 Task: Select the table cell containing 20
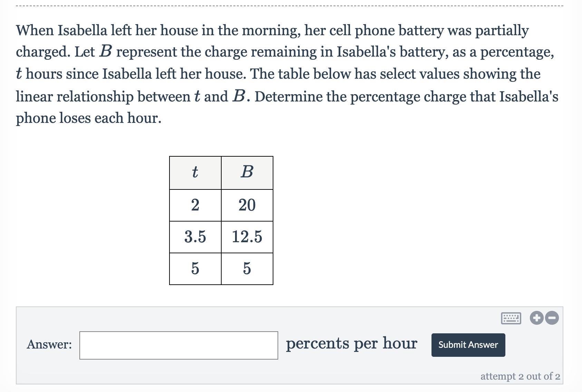(x=247, y=205)
